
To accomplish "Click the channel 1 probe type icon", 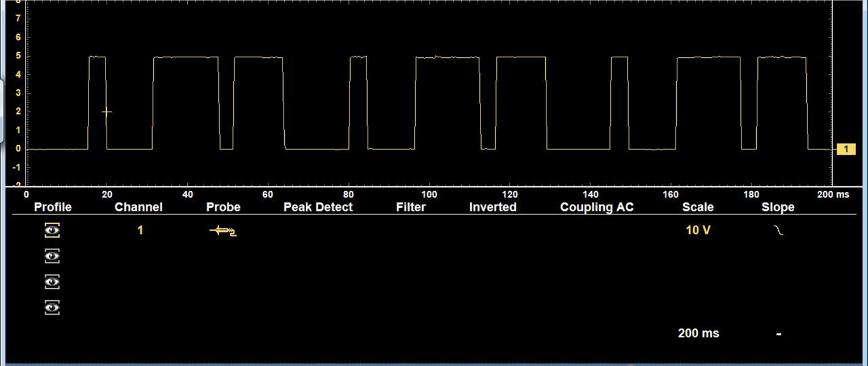I will 223,230.
